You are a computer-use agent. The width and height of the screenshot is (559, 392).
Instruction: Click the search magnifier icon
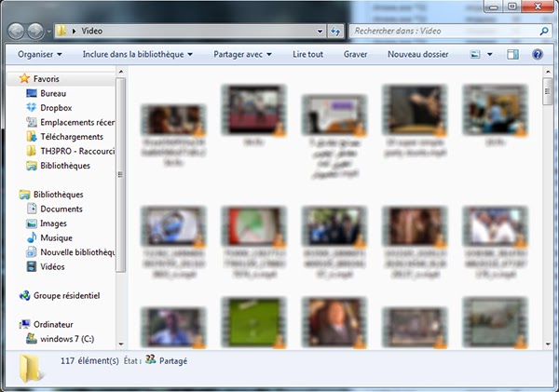[x=544, y=32]
